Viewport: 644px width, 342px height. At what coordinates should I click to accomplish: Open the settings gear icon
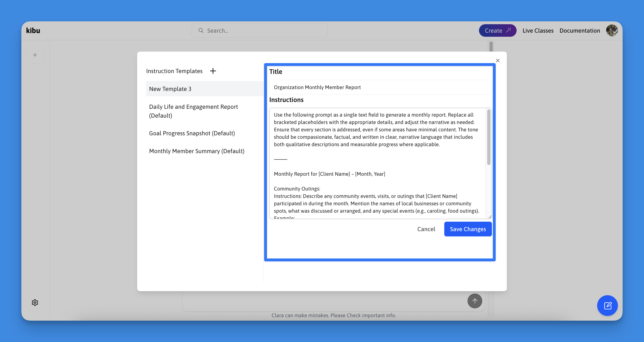[x=35, y=303]
